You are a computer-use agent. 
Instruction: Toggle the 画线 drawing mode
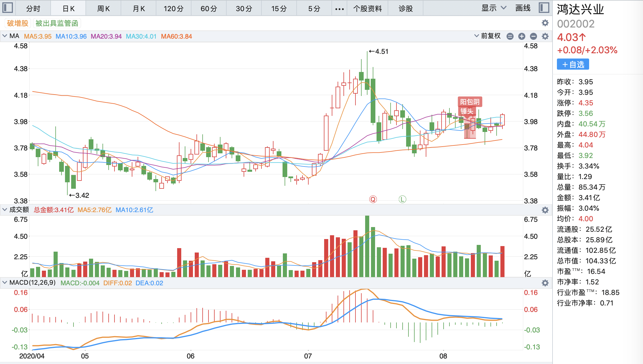[x=523, y=8]
